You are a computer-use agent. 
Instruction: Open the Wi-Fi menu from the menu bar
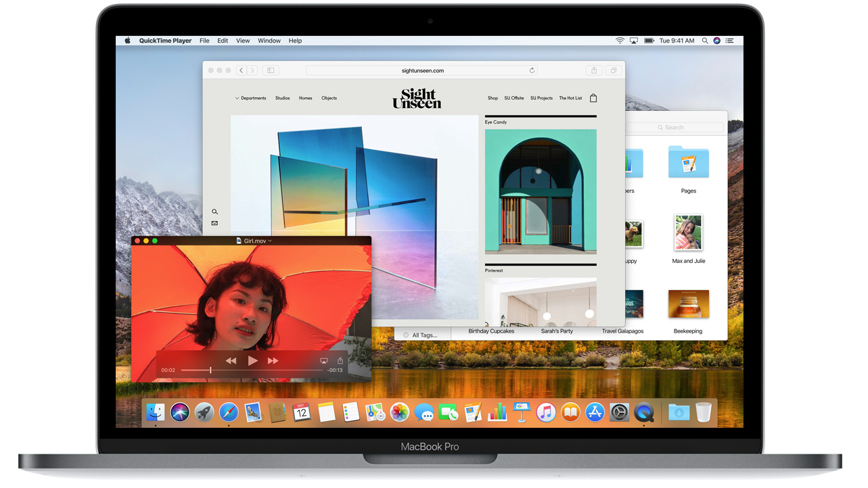[620, 41]
